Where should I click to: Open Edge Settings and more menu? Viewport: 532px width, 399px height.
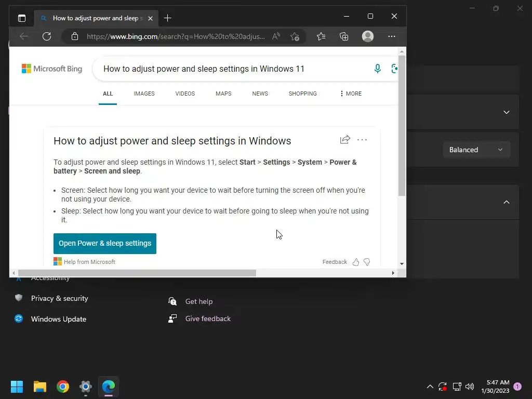[x=392, y=36]
